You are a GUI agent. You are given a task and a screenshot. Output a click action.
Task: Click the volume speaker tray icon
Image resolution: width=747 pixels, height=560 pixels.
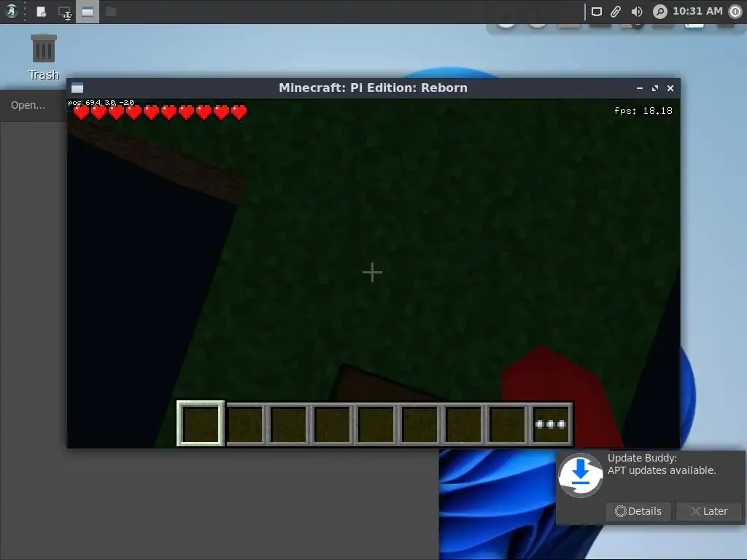(636, 12)
